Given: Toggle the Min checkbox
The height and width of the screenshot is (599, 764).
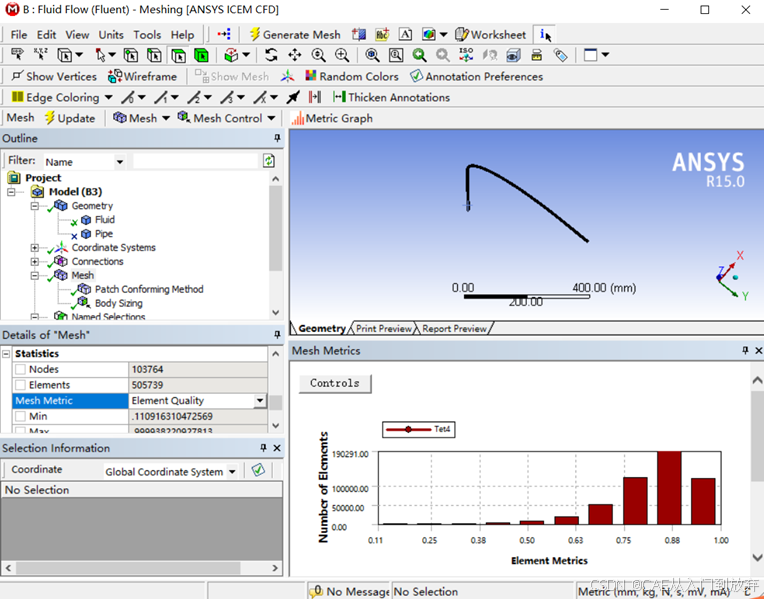Looking at the screenshot, I should point(20,416).
